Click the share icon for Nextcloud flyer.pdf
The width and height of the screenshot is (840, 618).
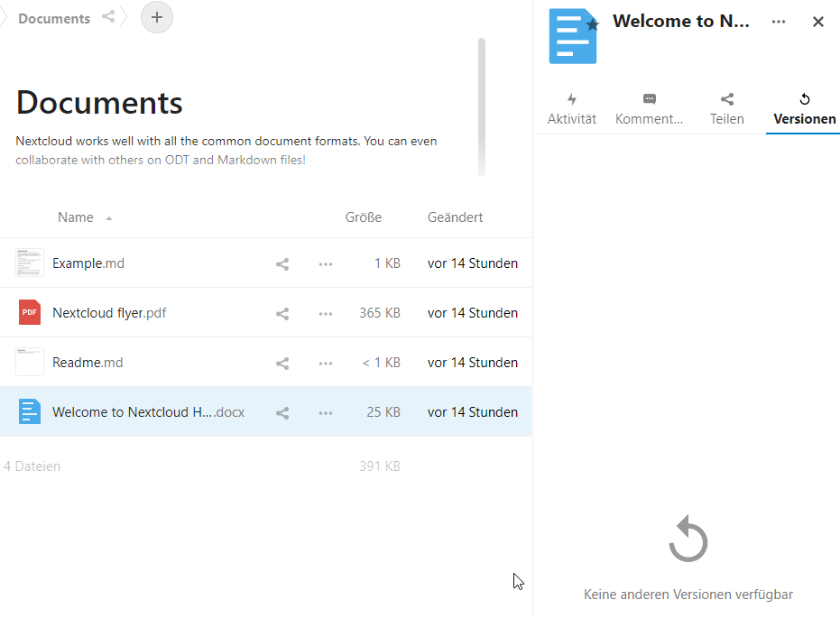(282, 313)
